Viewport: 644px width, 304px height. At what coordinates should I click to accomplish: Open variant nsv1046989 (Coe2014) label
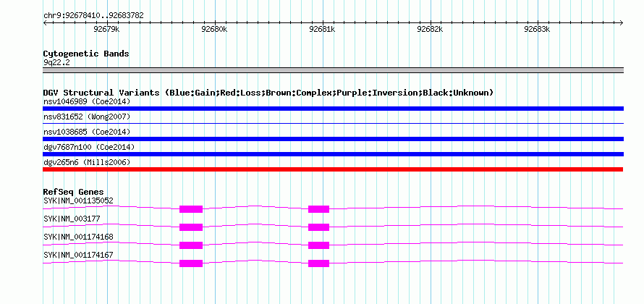point(87,101)
